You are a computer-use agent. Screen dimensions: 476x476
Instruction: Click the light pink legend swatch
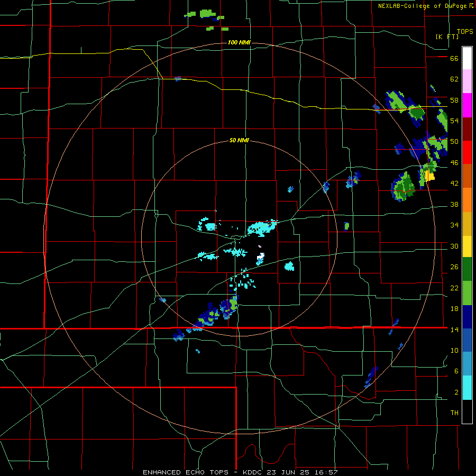pos(467,81)
